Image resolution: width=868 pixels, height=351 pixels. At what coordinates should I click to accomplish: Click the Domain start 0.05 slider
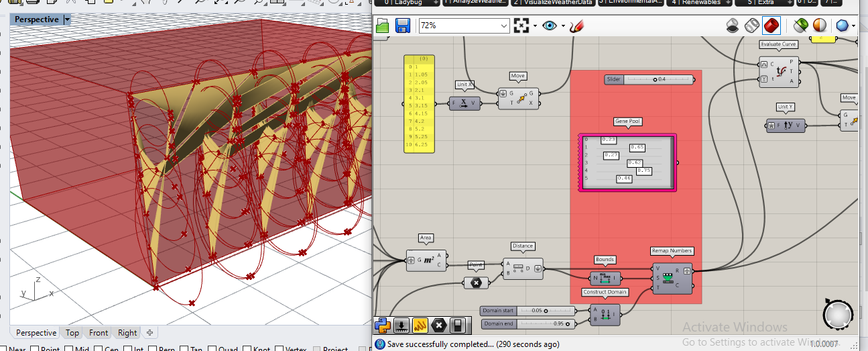[x=528, y=311]
